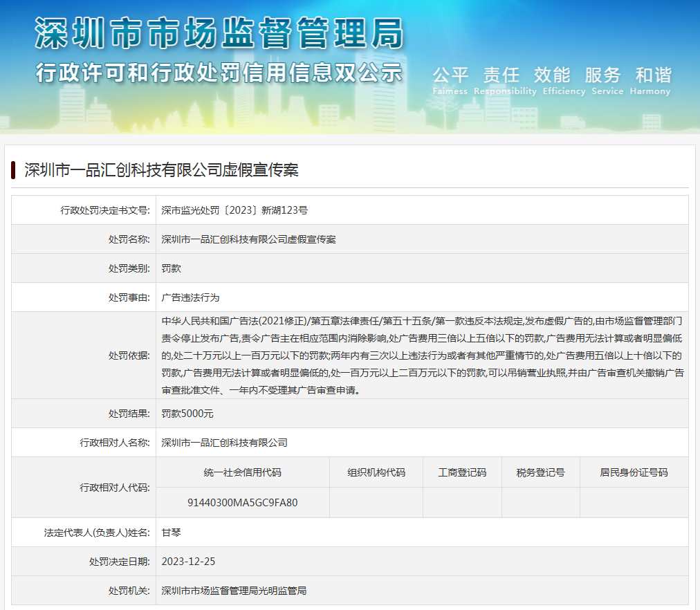Click company name 深圳市一品汇创科技有限公司 in 行政相对人名称 row
The width and height of the screenshot is (700, 610).
pos(225,442)
